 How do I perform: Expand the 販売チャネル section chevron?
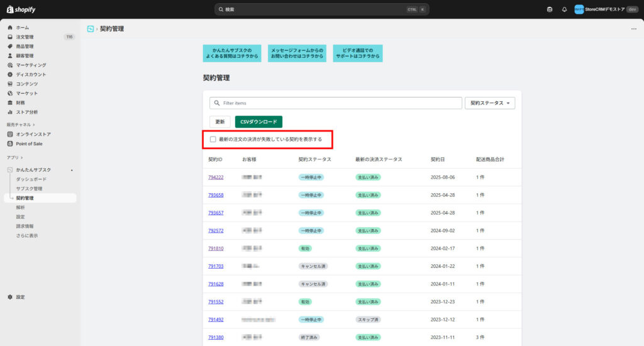(x=34, y=125)
